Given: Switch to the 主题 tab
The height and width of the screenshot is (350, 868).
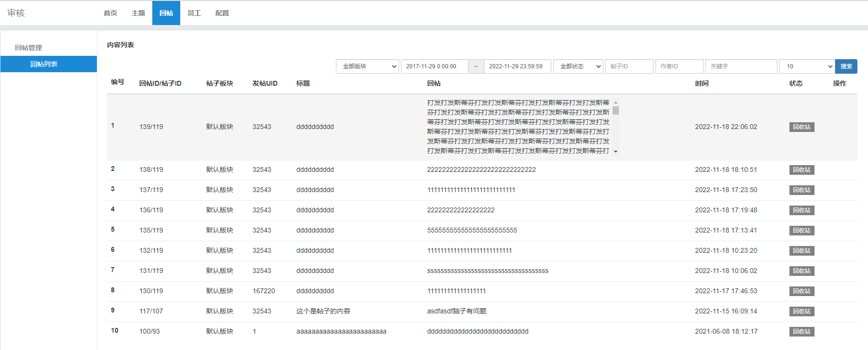Looking at the screenshot, I should coord(138,13).
